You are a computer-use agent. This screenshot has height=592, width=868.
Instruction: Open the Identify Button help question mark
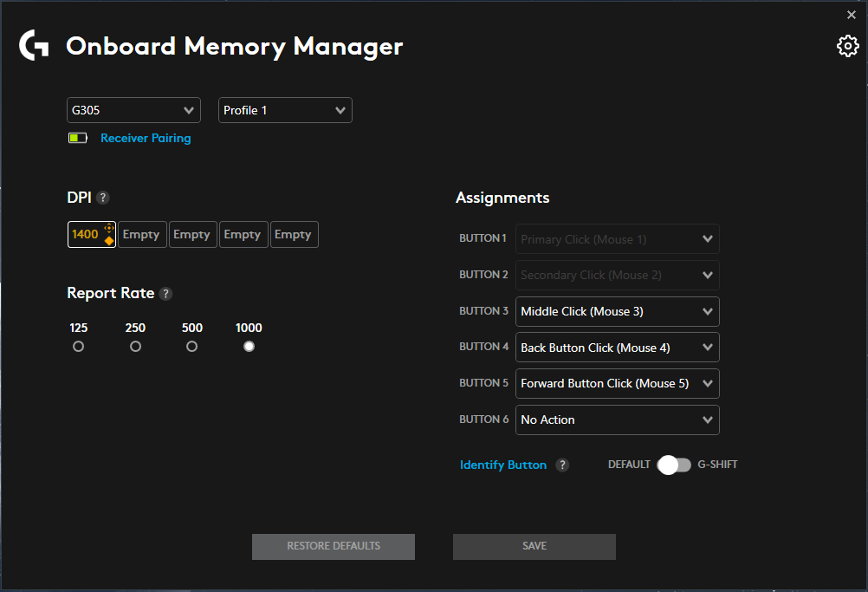click(x=562, y=465)
